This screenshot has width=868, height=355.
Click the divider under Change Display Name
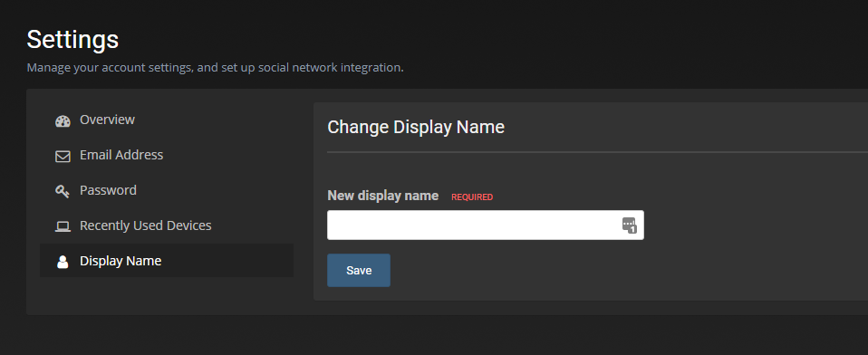pyautogui.click(x=597, y=151)
